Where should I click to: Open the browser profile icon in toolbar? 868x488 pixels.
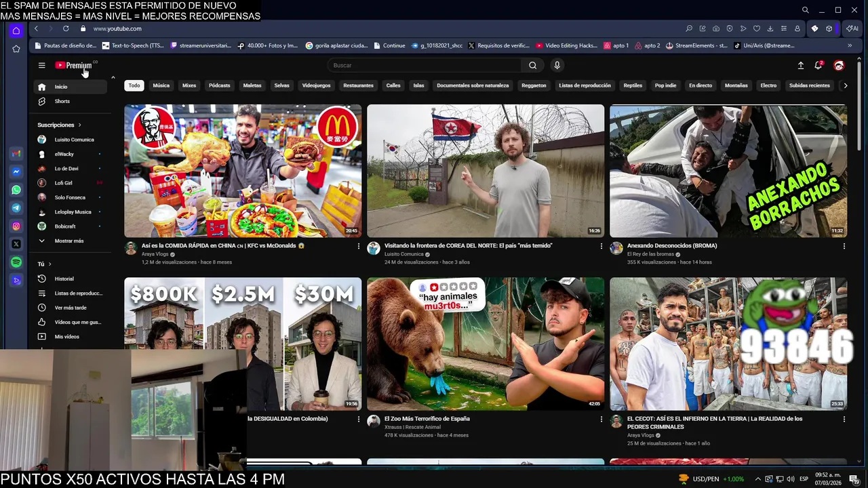[797, 28]
